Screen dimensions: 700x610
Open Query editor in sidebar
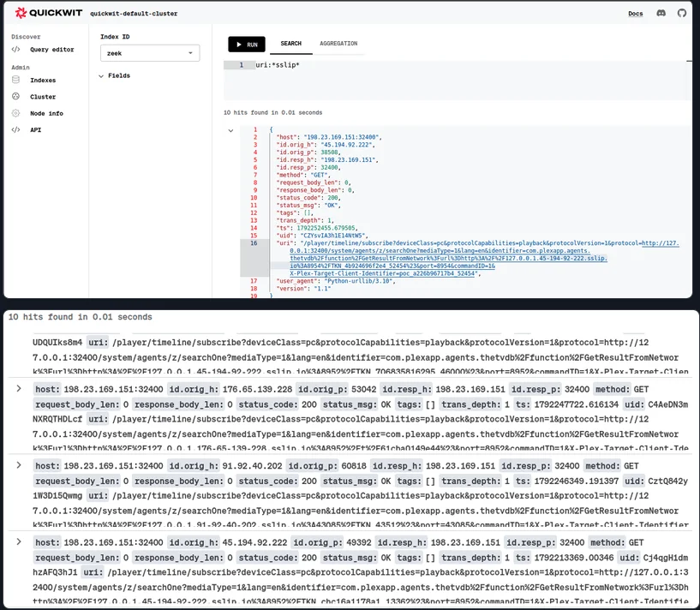click(x=51, y=50)
